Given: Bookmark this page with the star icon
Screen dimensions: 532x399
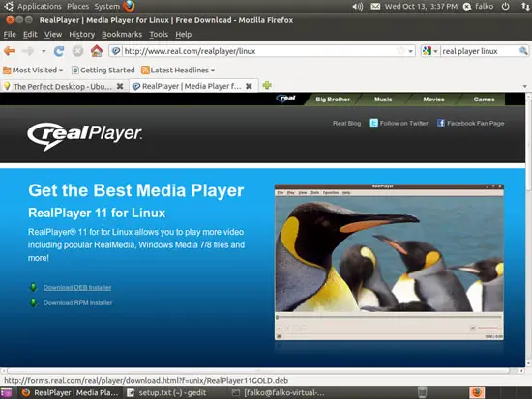Looking at the screenshot, I should tap(401, 51).
